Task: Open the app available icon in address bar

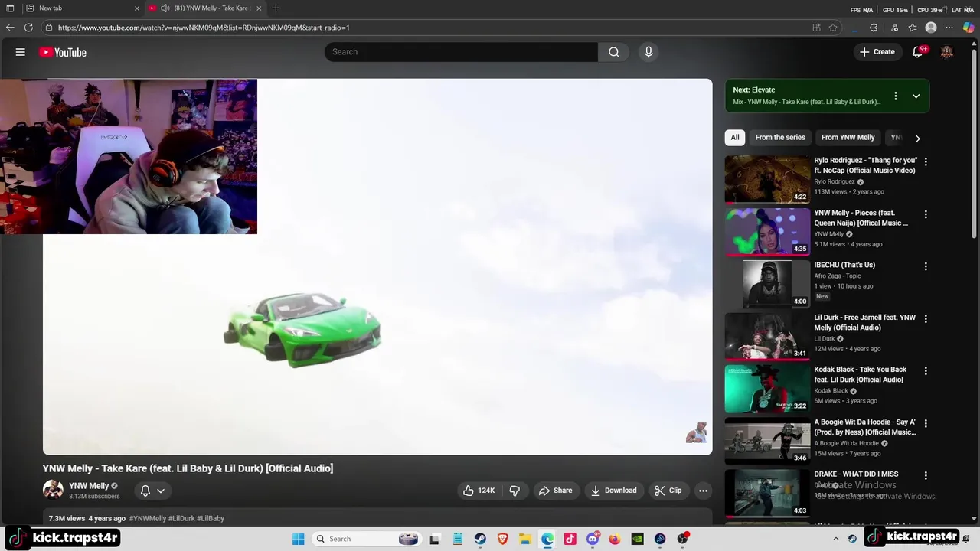Action: click(816, 28)
